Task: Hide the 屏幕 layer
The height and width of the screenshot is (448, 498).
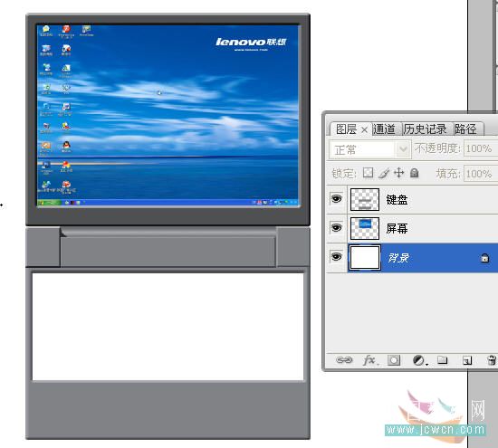Action: (337, 228)
